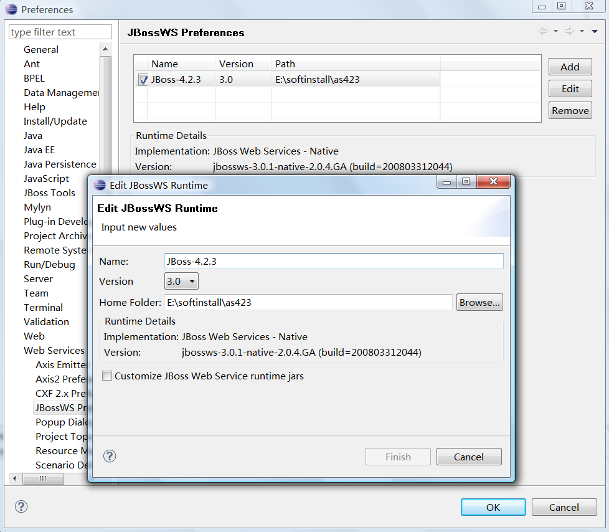This screenshot has height=532, width=609.
Task: Select JBossWS Preferences tree item
Action: coord(61,408)
